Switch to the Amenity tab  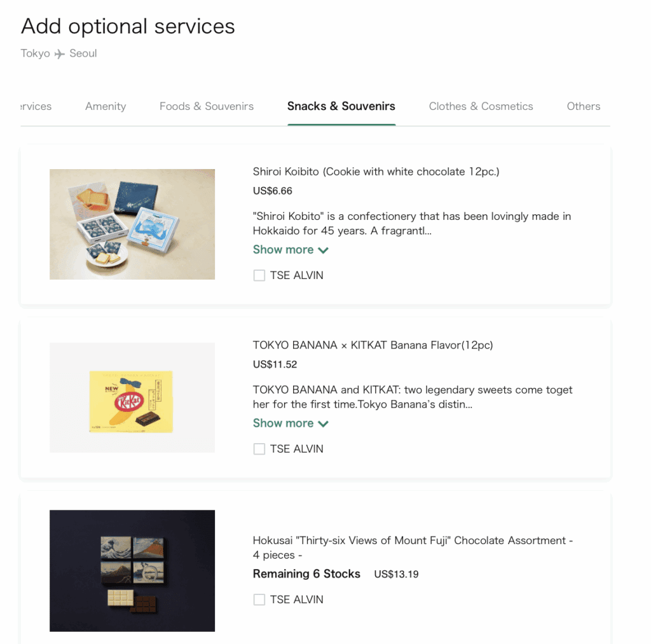106,106
